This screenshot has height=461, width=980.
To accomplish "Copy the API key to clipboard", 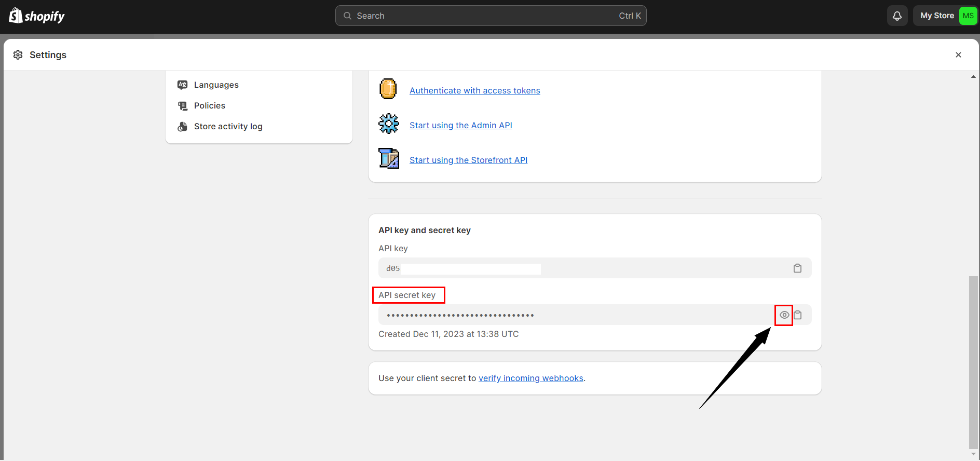I will [x=797, y=268].
